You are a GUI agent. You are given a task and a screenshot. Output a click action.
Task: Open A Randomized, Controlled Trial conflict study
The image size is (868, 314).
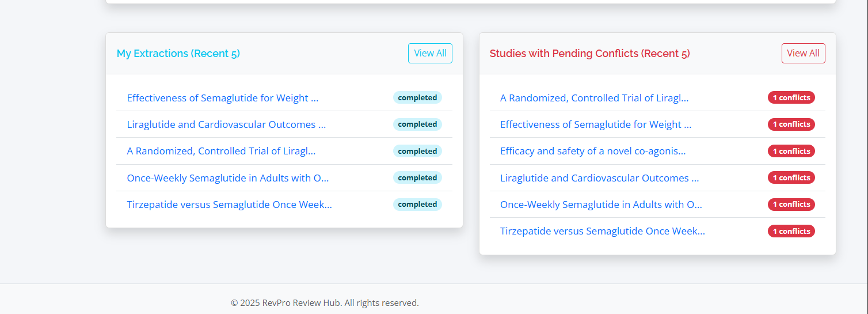[594, 98]
